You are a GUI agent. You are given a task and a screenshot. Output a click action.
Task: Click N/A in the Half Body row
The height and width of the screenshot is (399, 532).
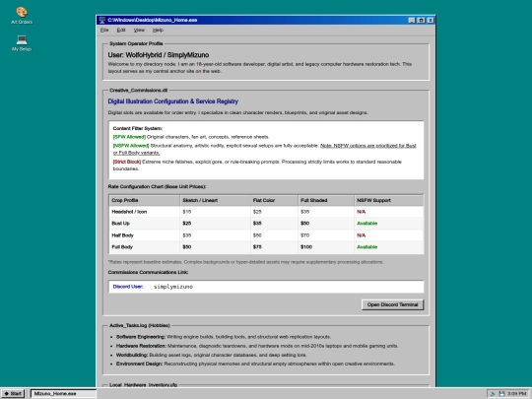point(361,235)
